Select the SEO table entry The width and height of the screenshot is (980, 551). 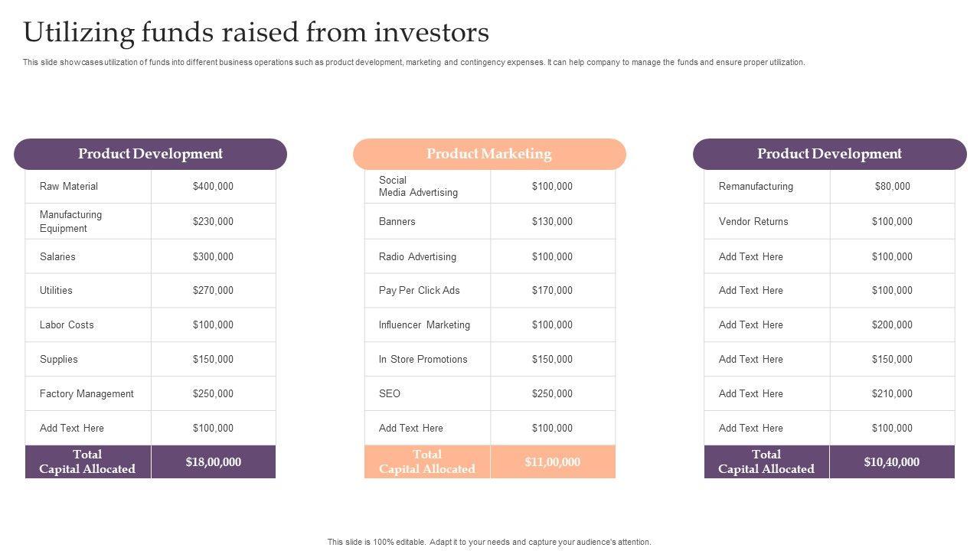[x=390, y=393]
